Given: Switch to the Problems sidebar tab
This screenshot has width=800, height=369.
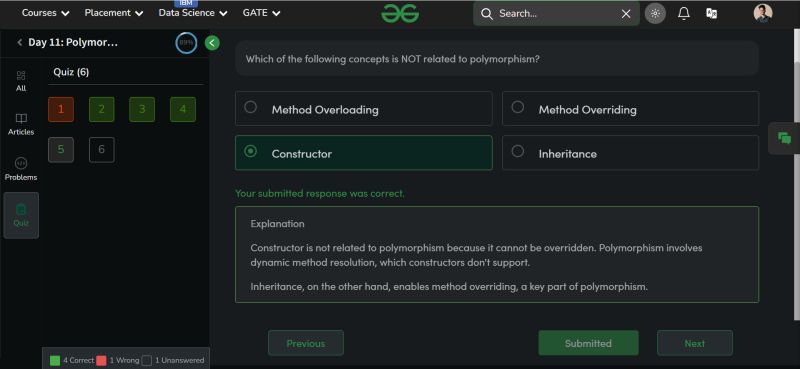Looking at the screenshot, I should pos(21,169).
